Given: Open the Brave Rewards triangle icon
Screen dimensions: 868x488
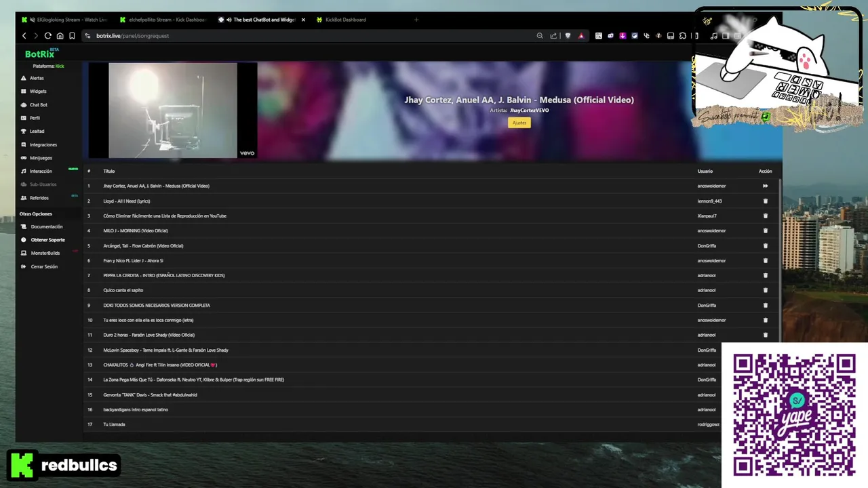Looking at the screenshot, I should point(581,36).
